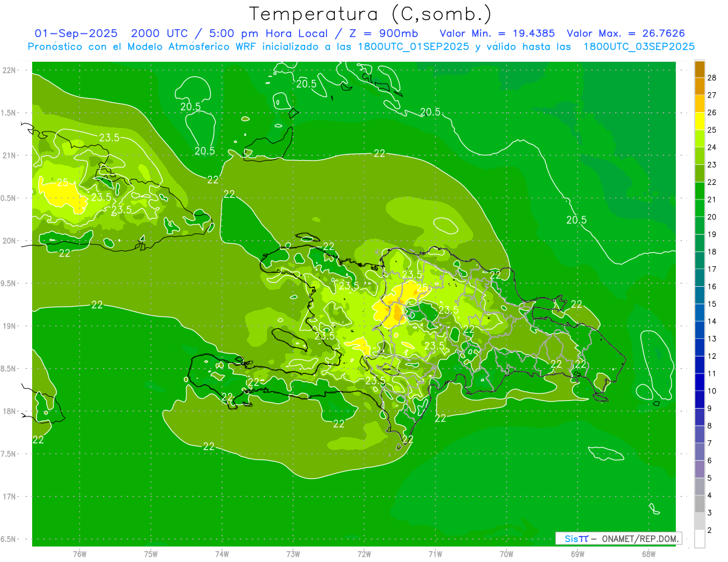This screenshot has width=728, height=562.
Task: Click the truncated "6.5N" latitude label
Action: click(8, 539)
